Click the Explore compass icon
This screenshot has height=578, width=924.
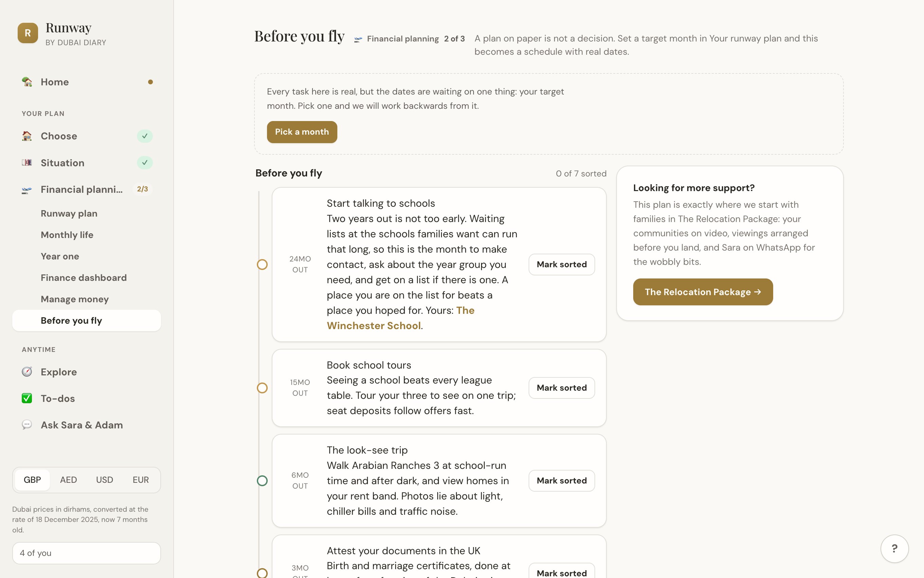pyautogui.click(x=27, y=372)
